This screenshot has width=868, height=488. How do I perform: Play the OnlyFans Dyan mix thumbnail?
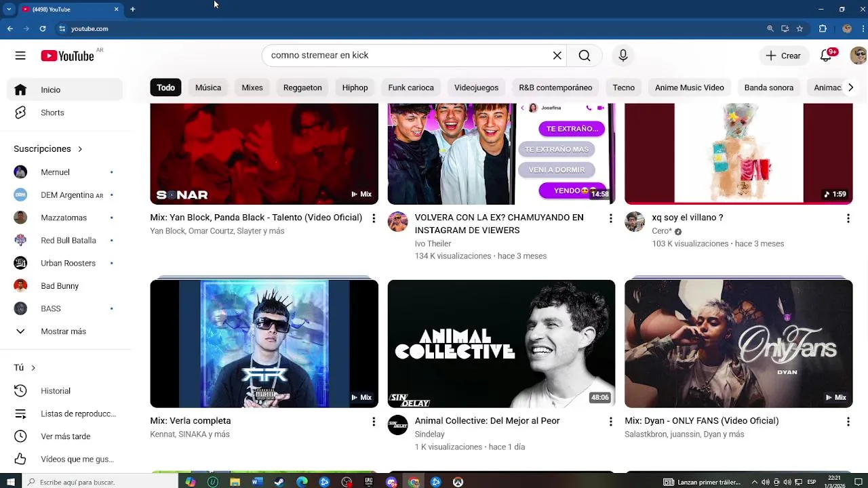[x=738, y=344]
